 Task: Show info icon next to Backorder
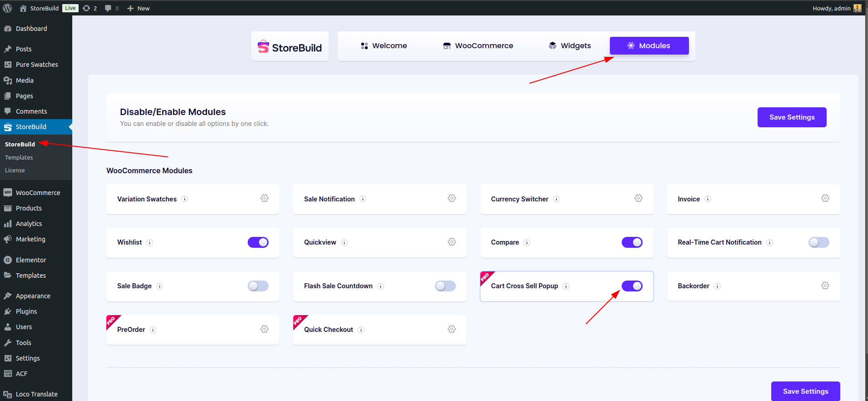coord(718,286)
